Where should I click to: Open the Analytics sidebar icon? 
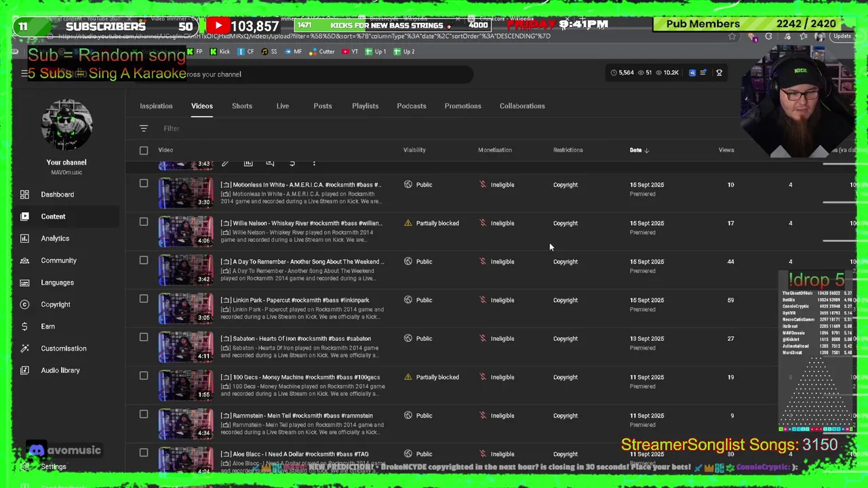pos(24,239)
